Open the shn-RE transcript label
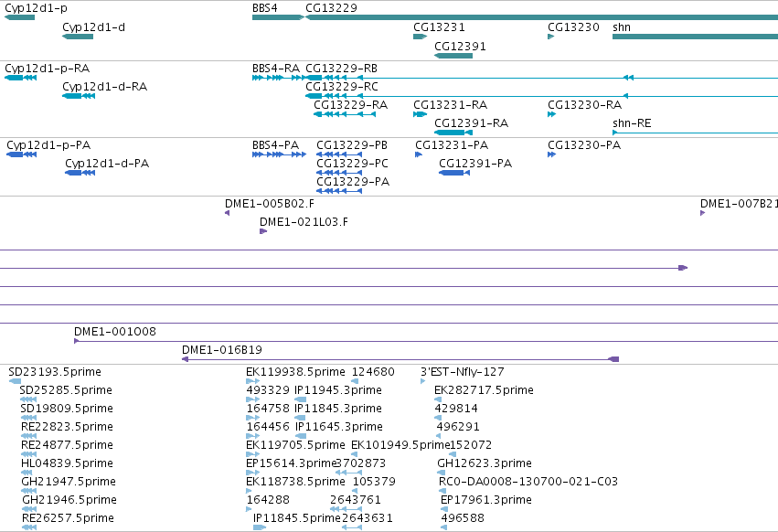This screenshot has height=532, width=778. coord(632,123)
